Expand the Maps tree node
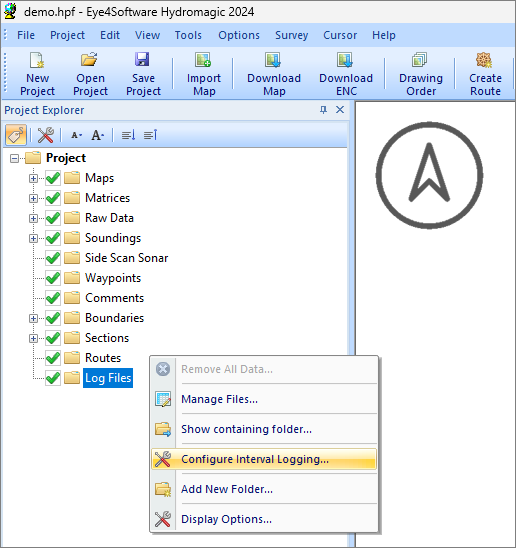 pos(33,179)
